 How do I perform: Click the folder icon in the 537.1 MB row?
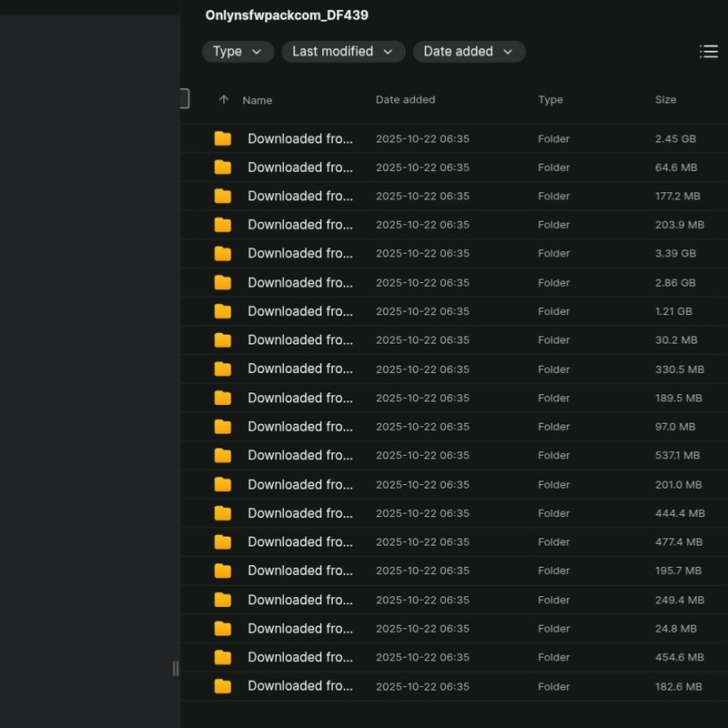[223, 455]
